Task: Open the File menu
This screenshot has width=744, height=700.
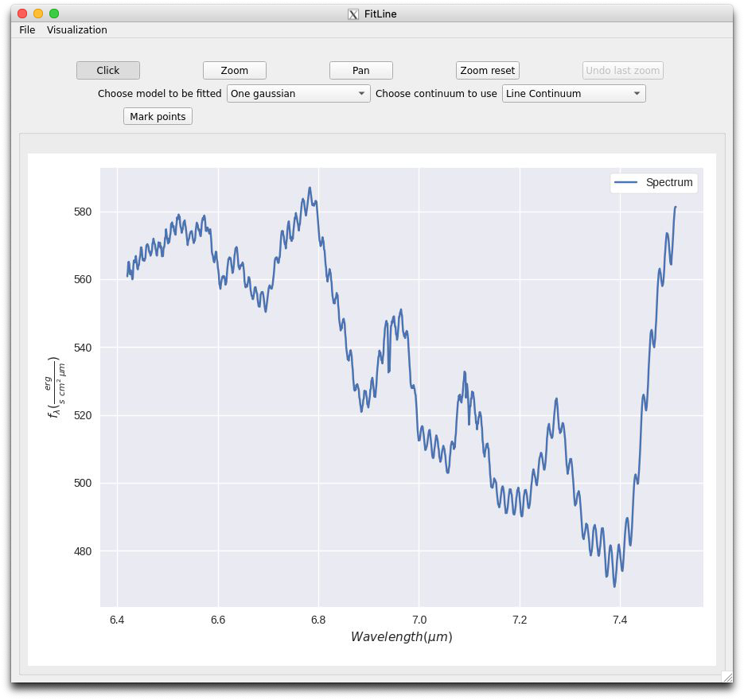Action: pos(27,30)
